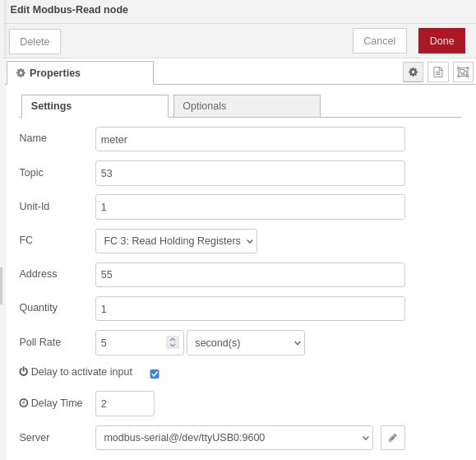This screenshot has height=460, width=476.
Task: Edit Modbus server with pencil icon
Action: [392, 438]
